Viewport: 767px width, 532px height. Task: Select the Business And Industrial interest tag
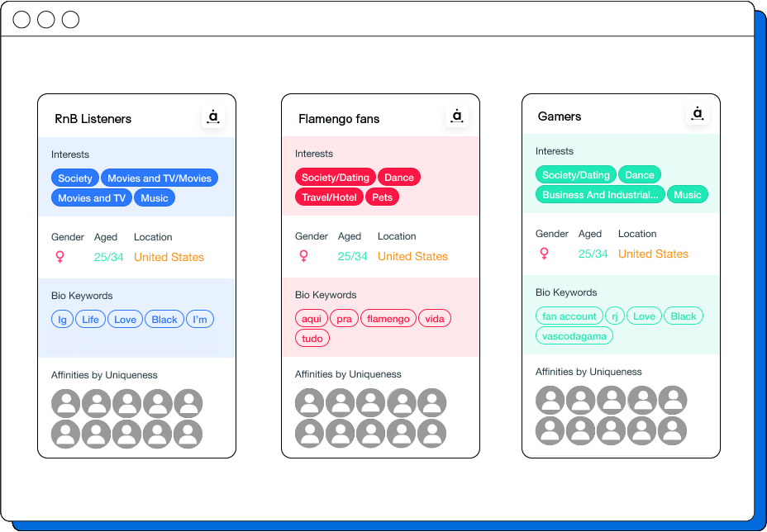pos(600,195)
